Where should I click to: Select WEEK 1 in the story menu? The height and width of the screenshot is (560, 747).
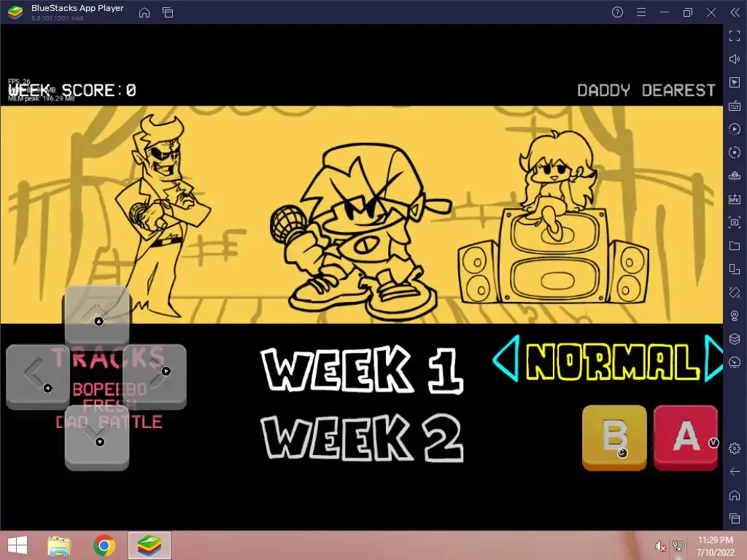coord(363,370)
